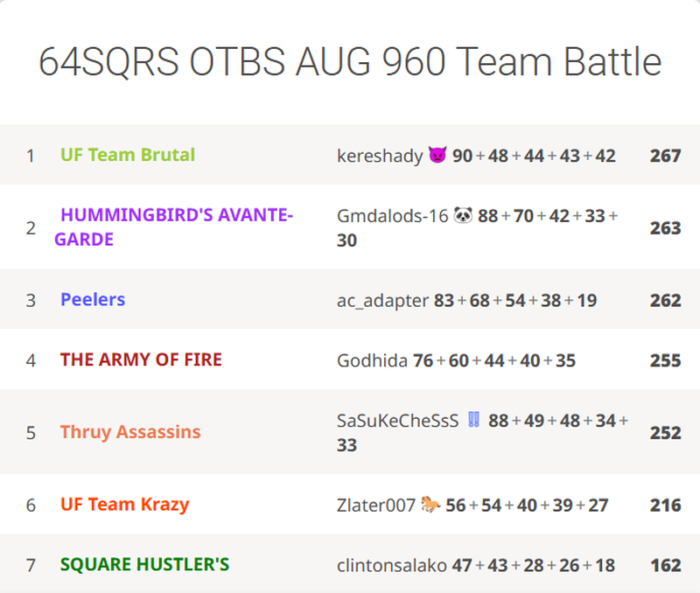Select the SQUARE HUSTLER'S team link

click(x=144, y=565)
